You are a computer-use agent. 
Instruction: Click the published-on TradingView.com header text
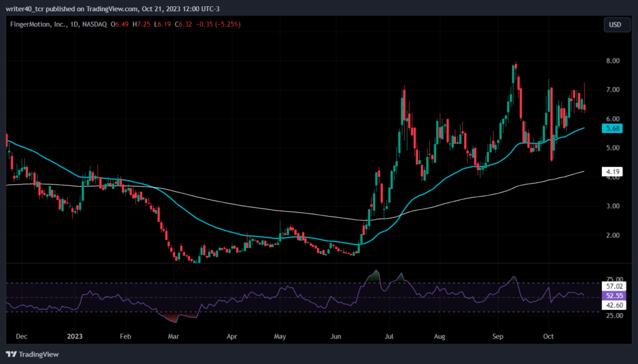point(112,9)
